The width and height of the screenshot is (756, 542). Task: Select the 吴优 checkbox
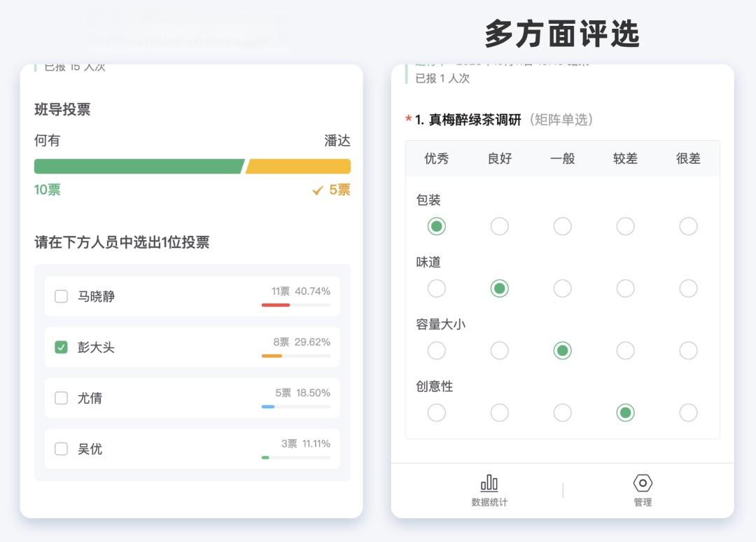pos(62,449)
